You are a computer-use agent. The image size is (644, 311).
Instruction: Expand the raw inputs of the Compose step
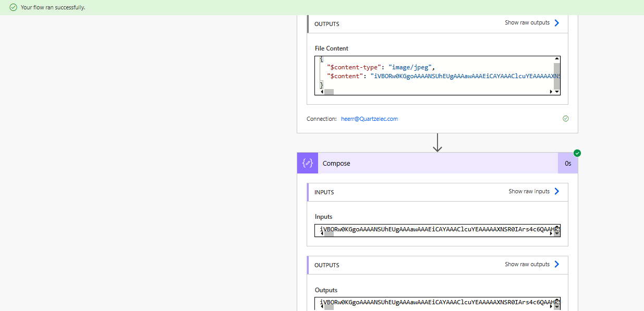pos(529,191)
